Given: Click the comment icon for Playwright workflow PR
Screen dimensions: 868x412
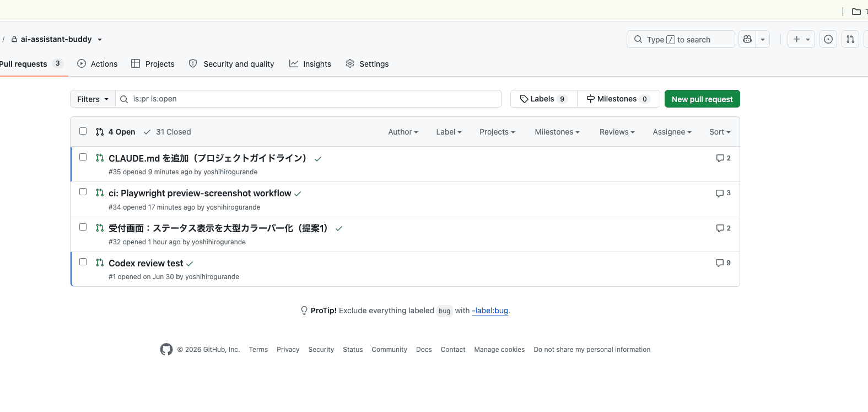Looking at the screenshot, I should click(x=723, y=193).
